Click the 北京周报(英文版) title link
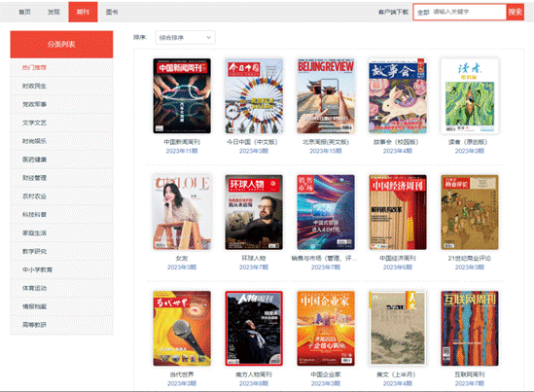 [326, 142]
